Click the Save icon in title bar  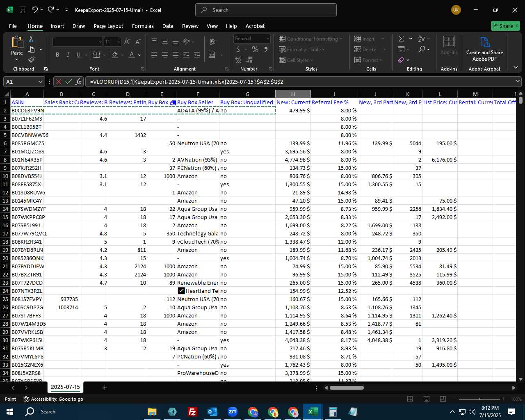point(23,10)
